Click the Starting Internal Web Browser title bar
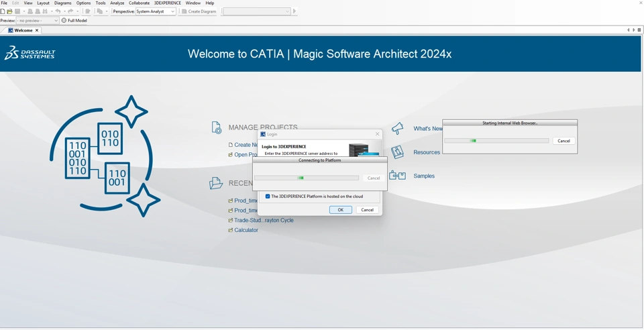644x330 pixels. pyautogui.click(x=510, y=123)
